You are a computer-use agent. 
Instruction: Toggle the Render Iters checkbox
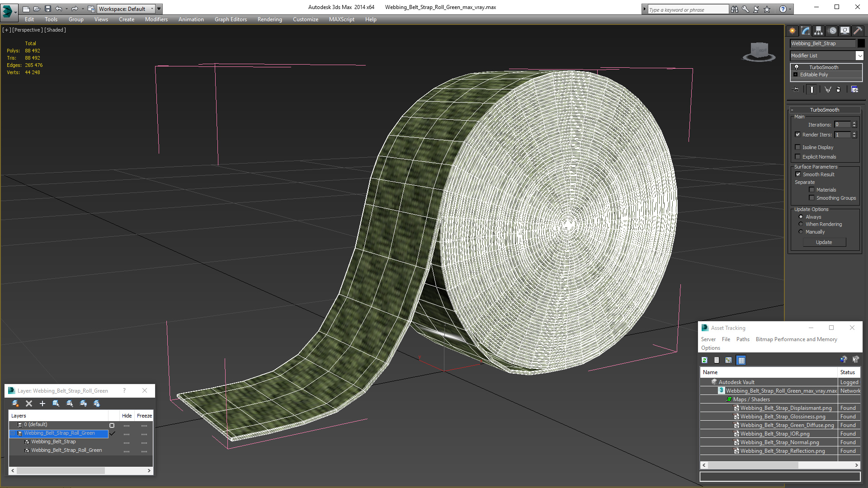click(798, 135)
